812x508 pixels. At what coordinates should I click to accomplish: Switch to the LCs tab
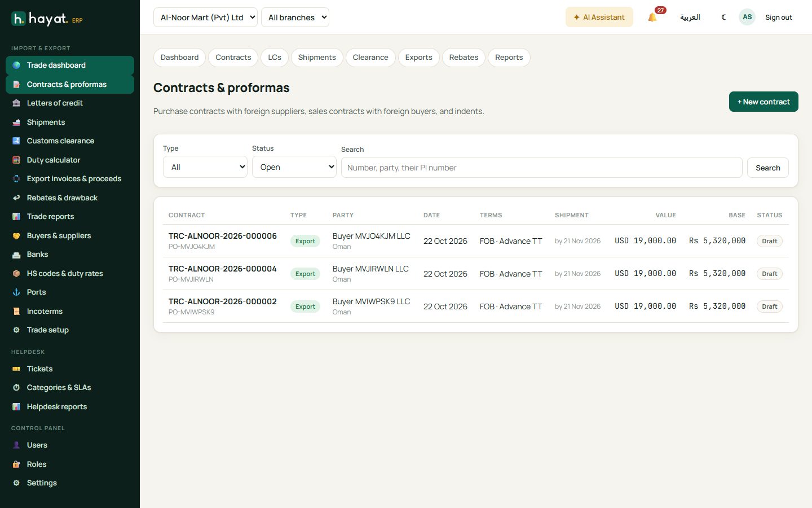point(275,58)
